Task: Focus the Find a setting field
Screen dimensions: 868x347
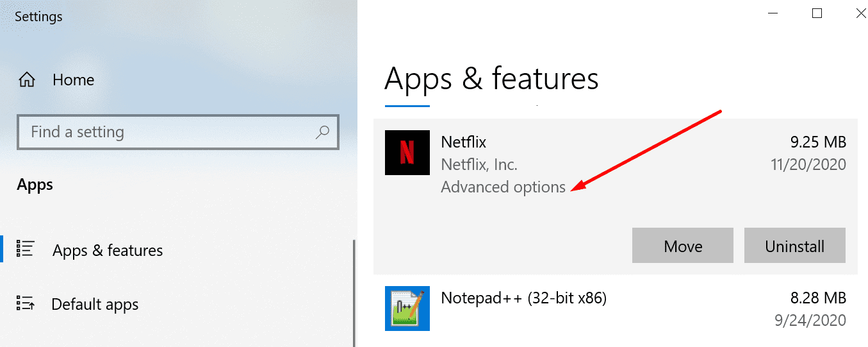Action: click(x=178, y=132)
